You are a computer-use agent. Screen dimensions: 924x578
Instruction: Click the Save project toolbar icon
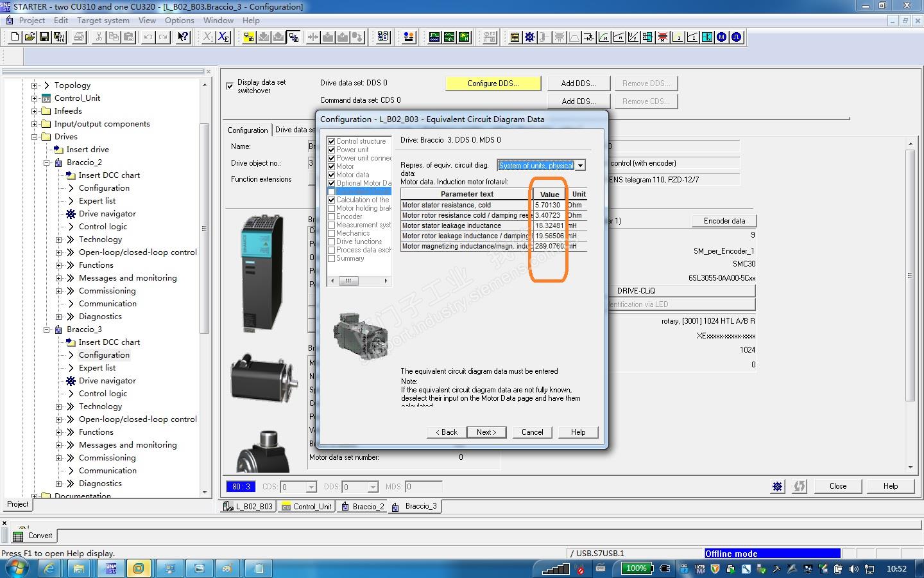click(44, 37)
